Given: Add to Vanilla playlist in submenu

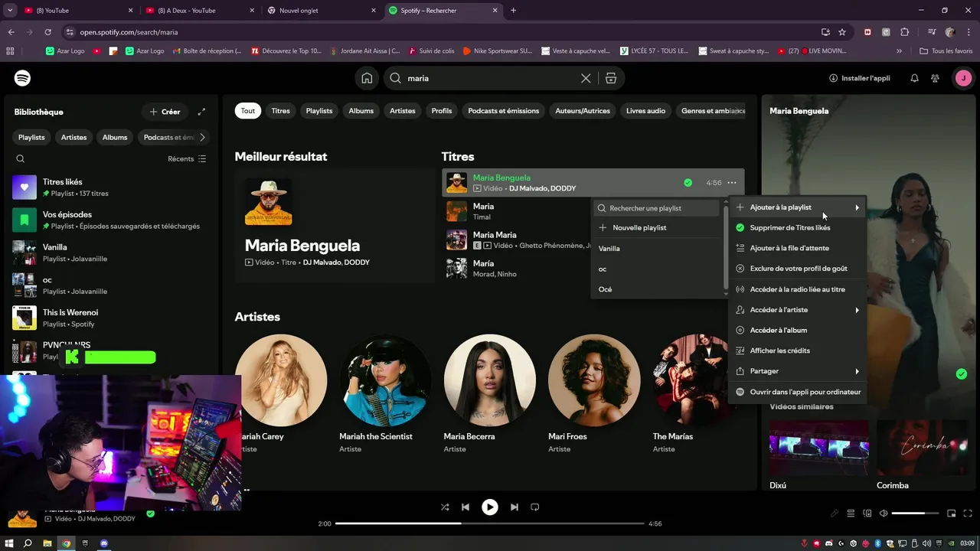Looking at the screenshot, I should click(658, 249).
